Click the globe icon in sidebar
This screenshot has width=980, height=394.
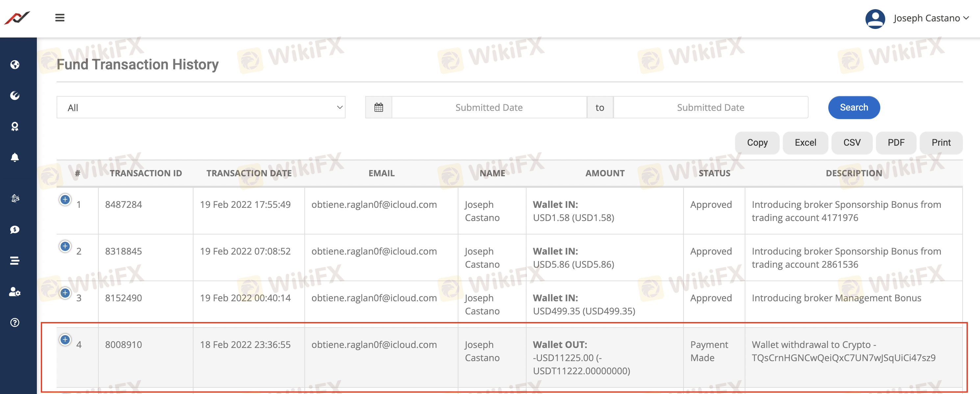pos(15,65)
